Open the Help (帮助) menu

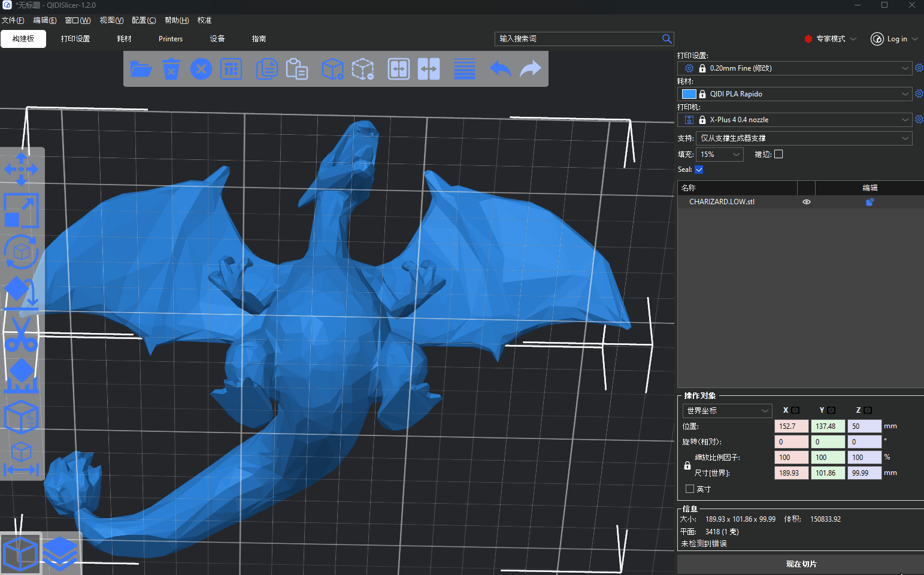177,20
